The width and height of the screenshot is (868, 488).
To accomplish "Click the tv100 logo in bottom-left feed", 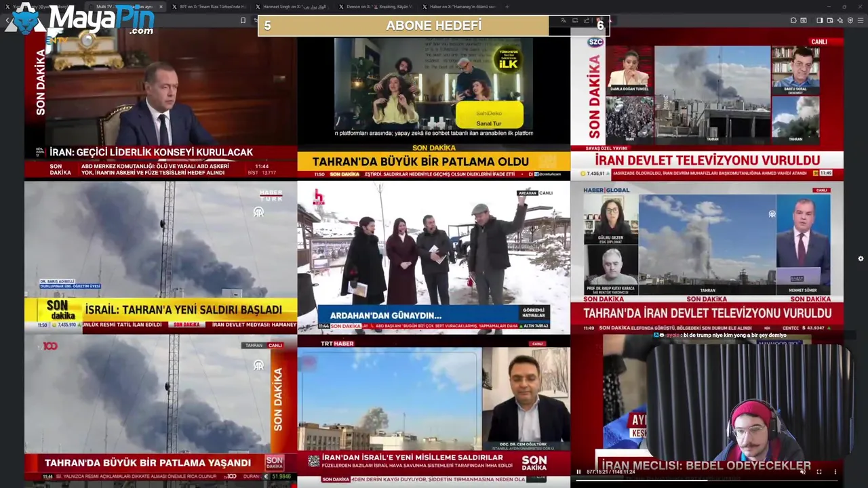I will point(50,346).
